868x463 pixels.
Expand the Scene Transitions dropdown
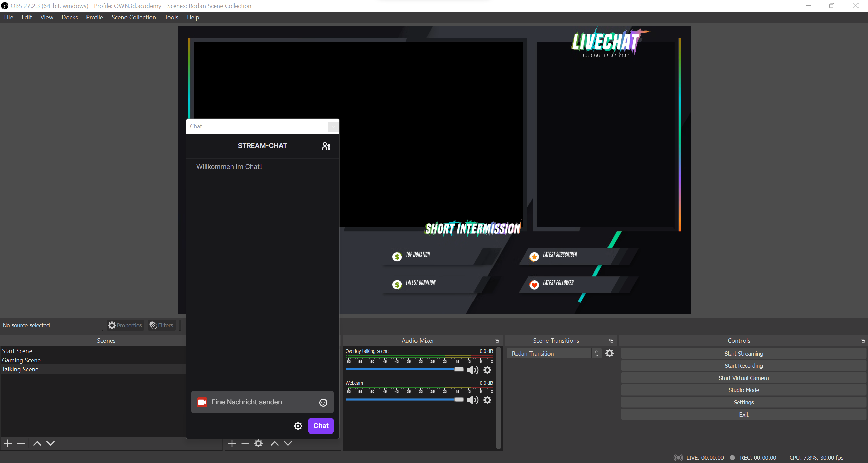[x=596, y=353]
